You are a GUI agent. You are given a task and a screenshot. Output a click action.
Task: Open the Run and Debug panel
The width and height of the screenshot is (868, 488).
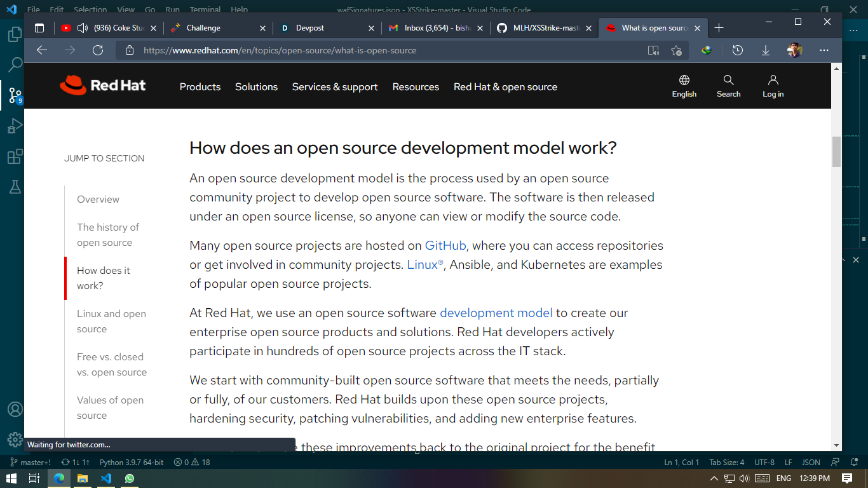pyautogui.click(x=14, y=126)
